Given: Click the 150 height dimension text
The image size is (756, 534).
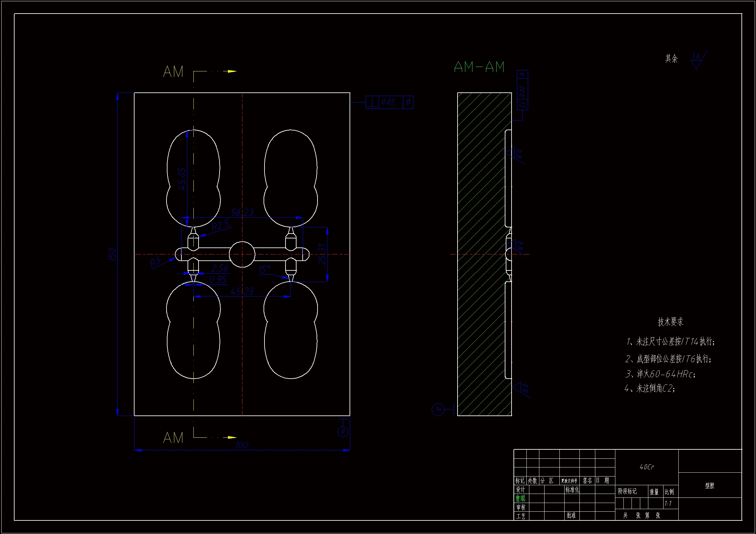Looking at the screenshot, I should pos(112,254).
